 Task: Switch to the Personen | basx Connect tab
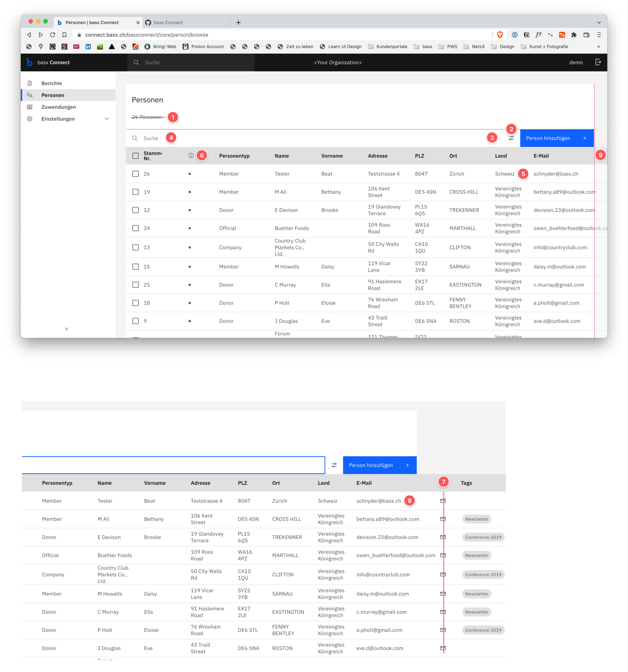[98, 23]
